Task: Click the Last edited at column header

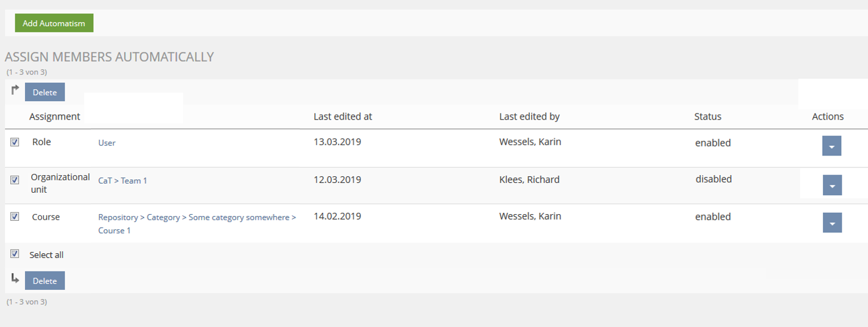Action: [342, 117]
